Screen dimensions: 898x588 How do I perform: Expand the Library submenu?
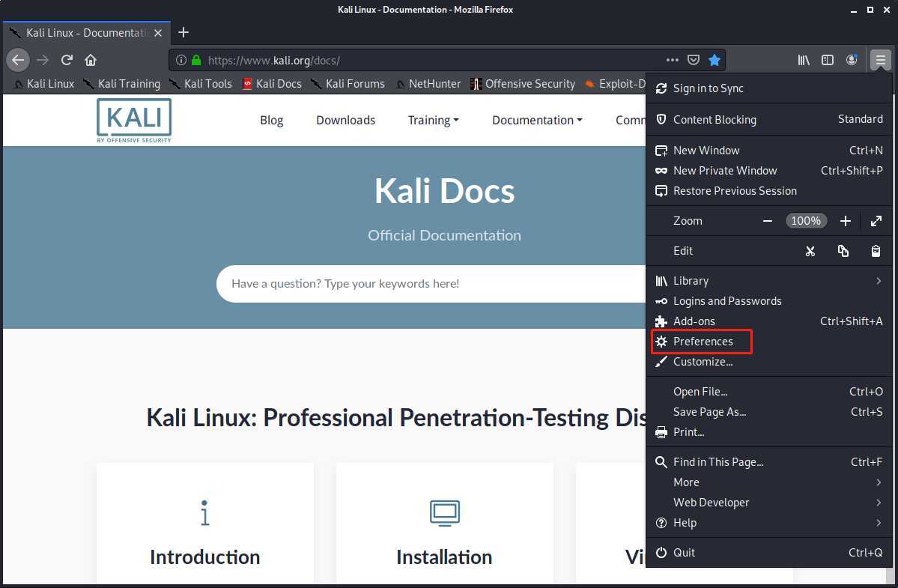[x=768, y=281]
